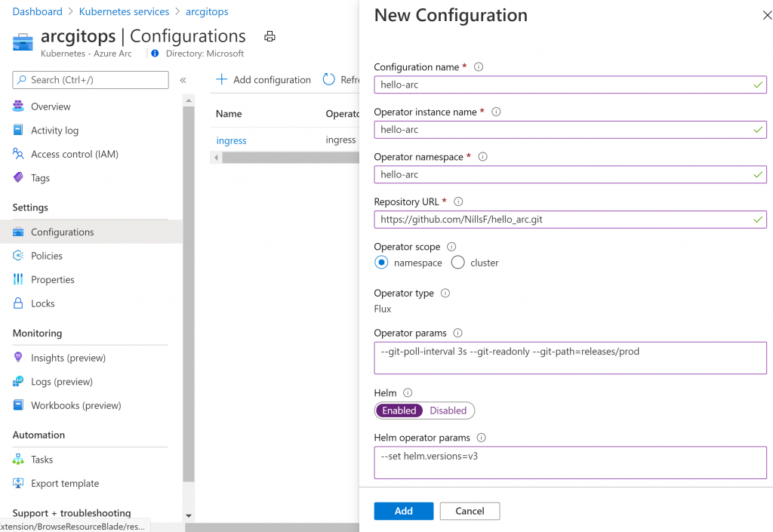Click the Add configuration toolbar button
Image resolution: width=773 pixels, height=532 pixels.
[x=263, y=79]
